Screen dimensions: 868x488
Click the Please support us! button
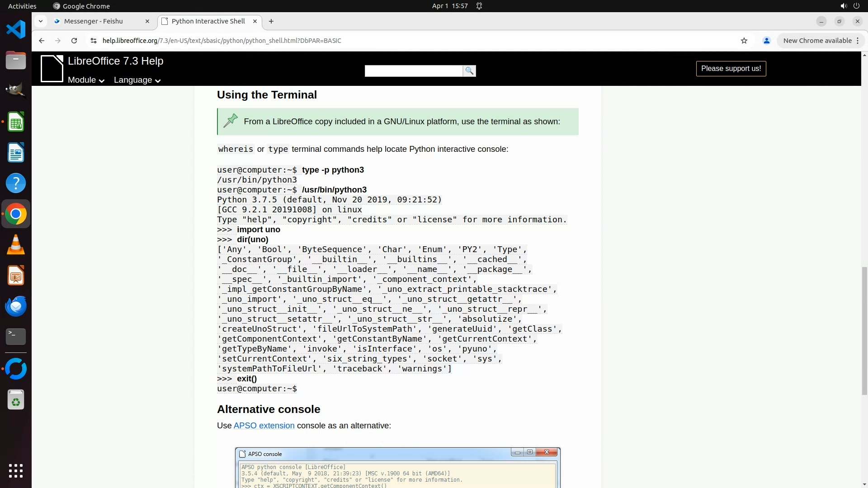[x=731, y=69]
